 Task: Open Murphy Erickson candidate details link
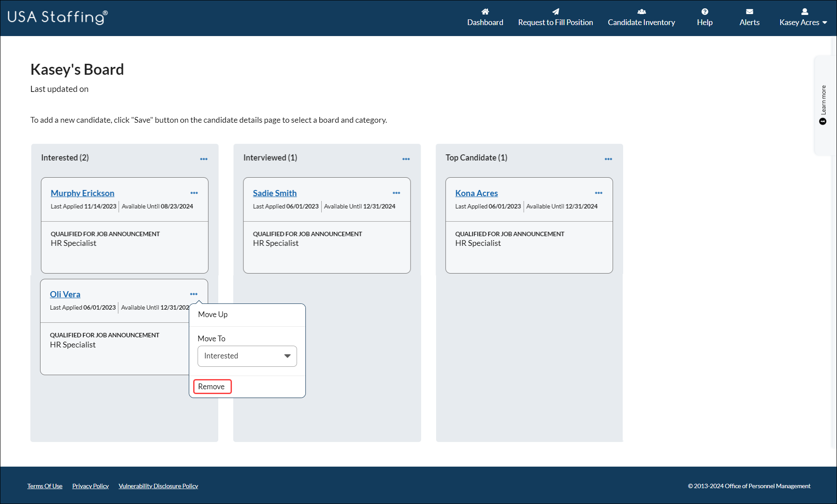(x=82, y=193)
